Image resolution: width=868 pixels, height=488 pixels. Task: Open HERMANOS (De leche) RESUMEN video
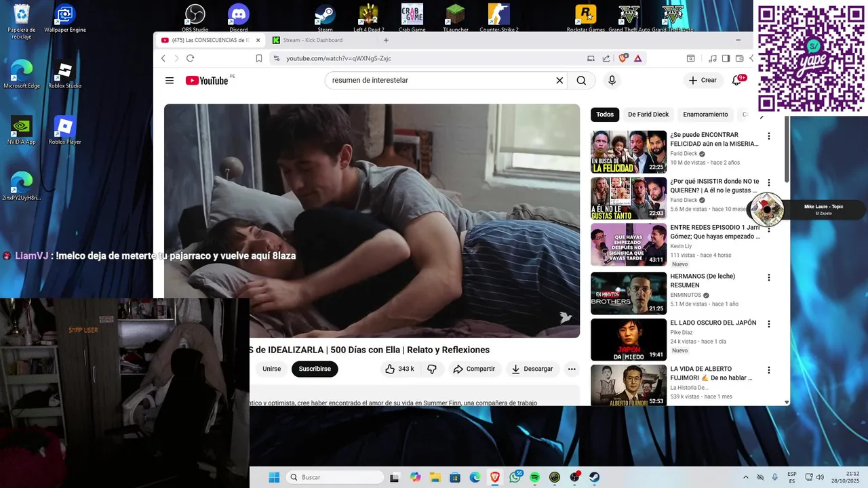[x=629, y=293]
